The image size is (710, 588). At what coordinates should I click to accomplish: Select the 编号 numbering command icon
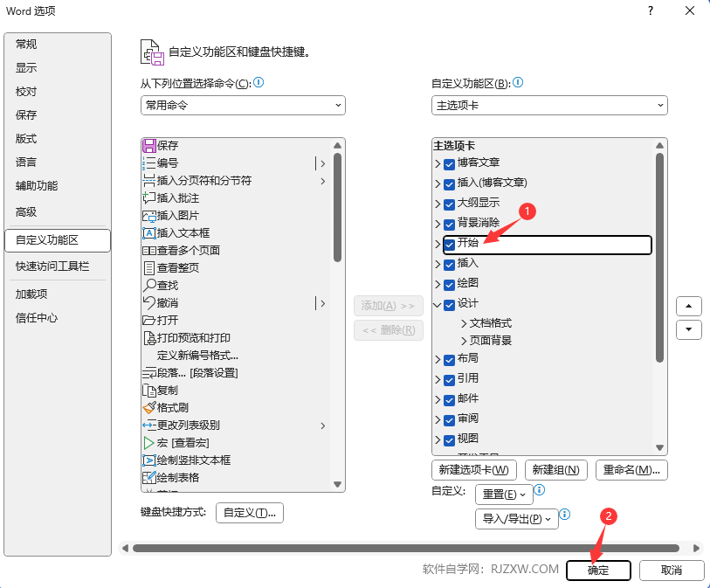[149, 163]
